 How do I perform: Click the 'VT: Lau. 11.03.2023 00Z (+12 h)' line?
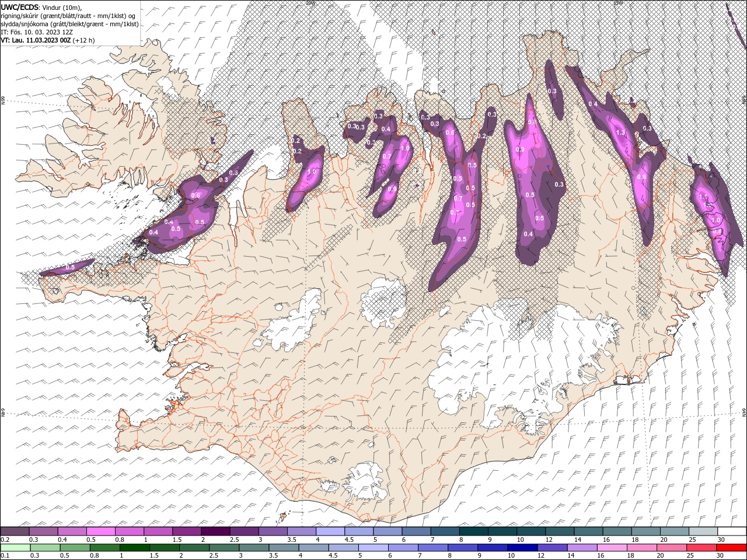(48, 40)
